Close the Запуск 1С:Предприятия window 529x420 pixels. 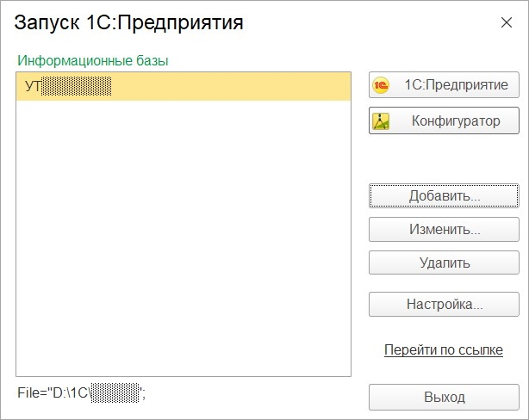(x=507, y=22)
